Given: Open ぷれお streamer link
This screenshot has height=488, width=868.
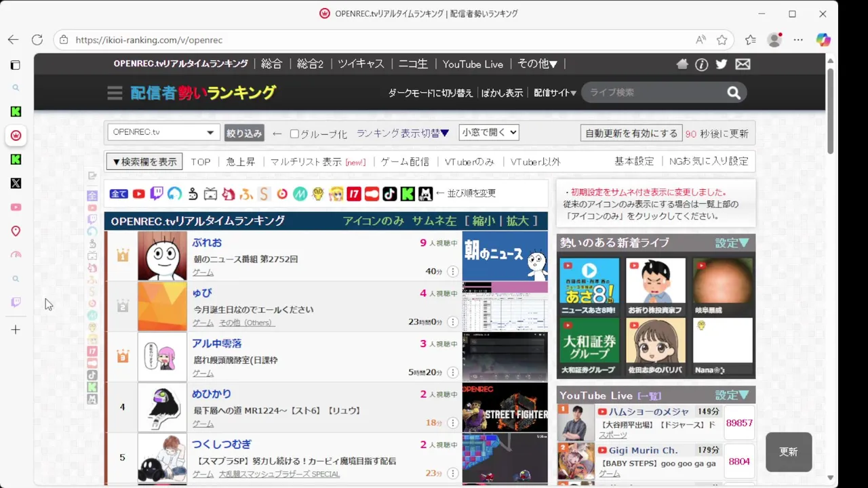Looking at the screenshot, I should pos(207,243).
